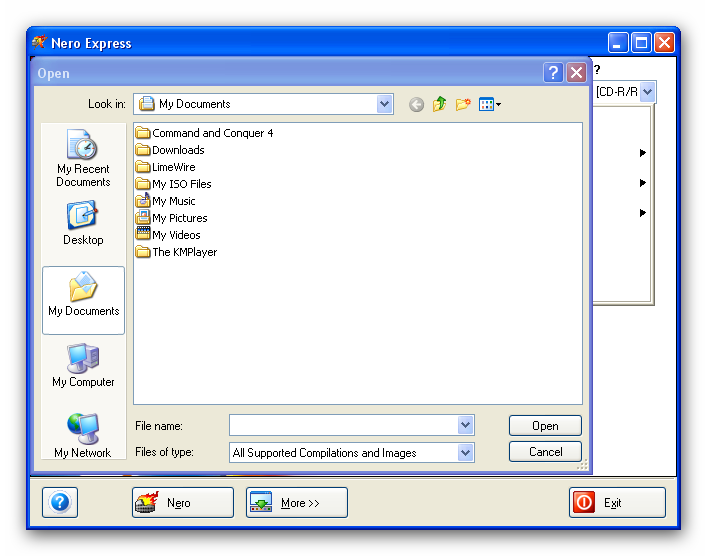Select the My ISO Files folder

click(x=174, y=184)
